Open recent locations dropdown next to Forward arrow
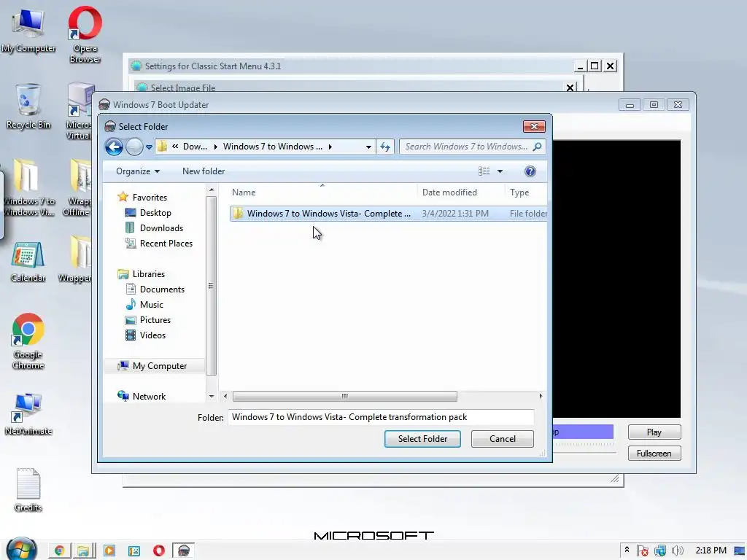 pyautogui.click(x=149, y=147)
